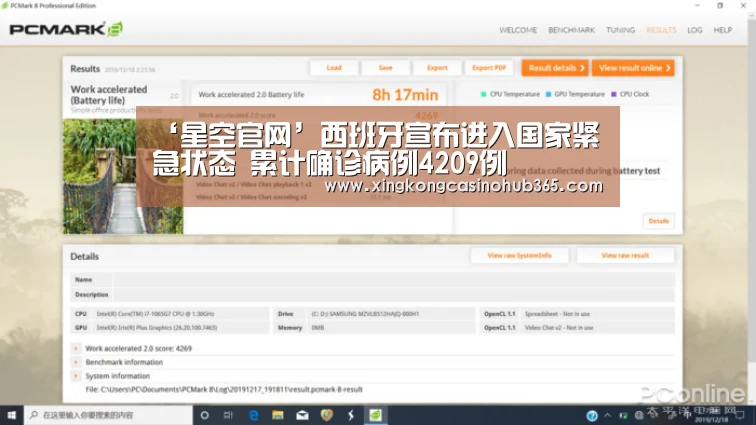Click the Description field in Details
This screenshot has height=425, width=756.
(x=393, y=294)
